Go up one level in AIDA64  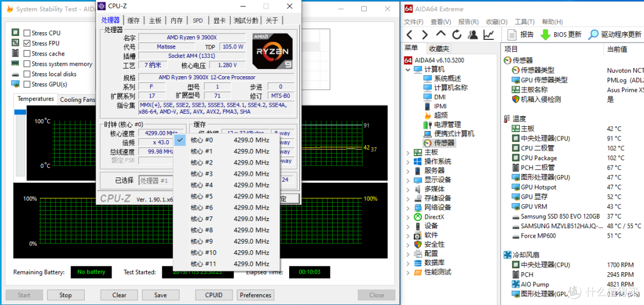coord(441,34)
